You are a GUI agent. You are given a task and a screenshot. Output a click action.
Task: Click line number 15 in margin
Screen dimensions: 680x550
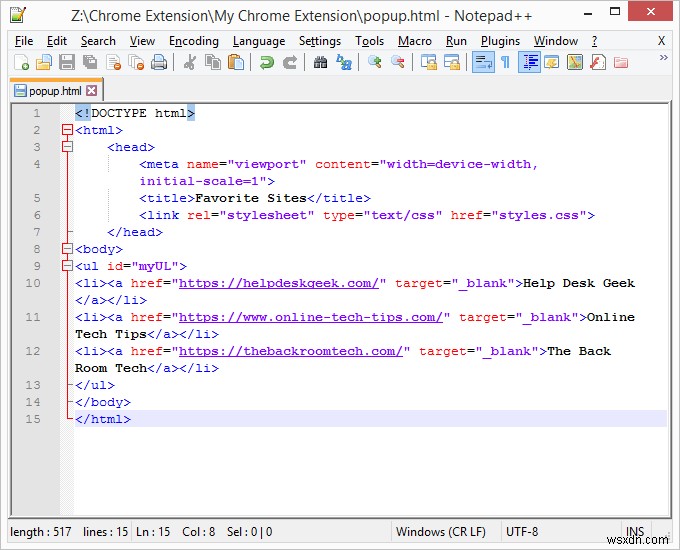33,419
